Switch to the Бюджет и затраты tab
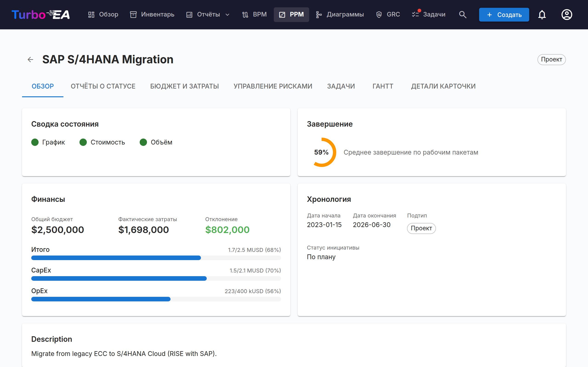588x367 pixels. pyautogui.click(x=184, y=86)
